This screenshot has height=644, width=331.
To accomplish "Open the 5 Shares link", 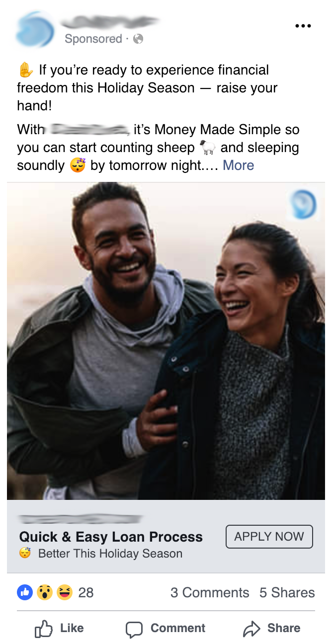I will [x=287, y=592].
